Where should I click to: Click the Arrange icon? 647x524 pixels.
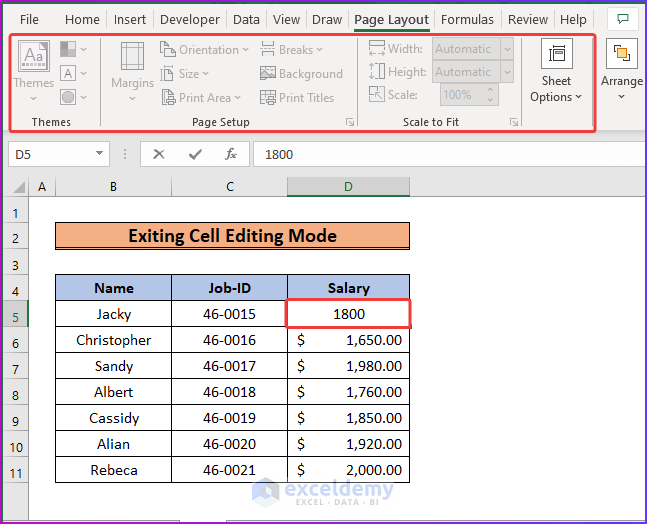pos(622,53)
